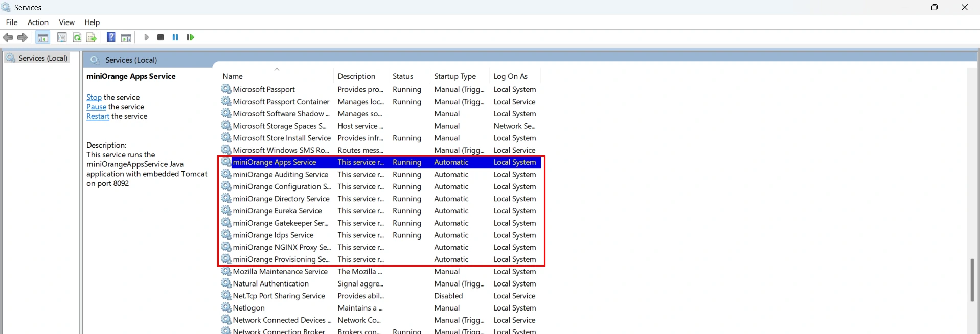Open the Help menu

point(92,22)
